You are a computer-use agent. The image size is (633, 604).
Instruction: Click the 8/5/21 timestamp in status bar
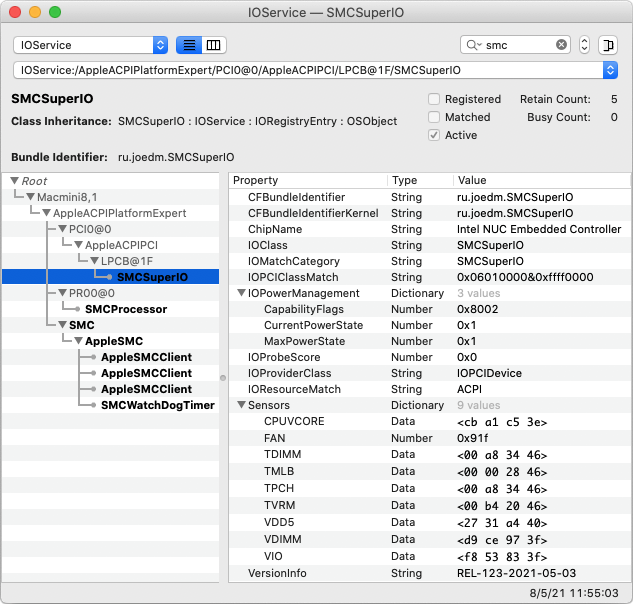coord(574,593)
